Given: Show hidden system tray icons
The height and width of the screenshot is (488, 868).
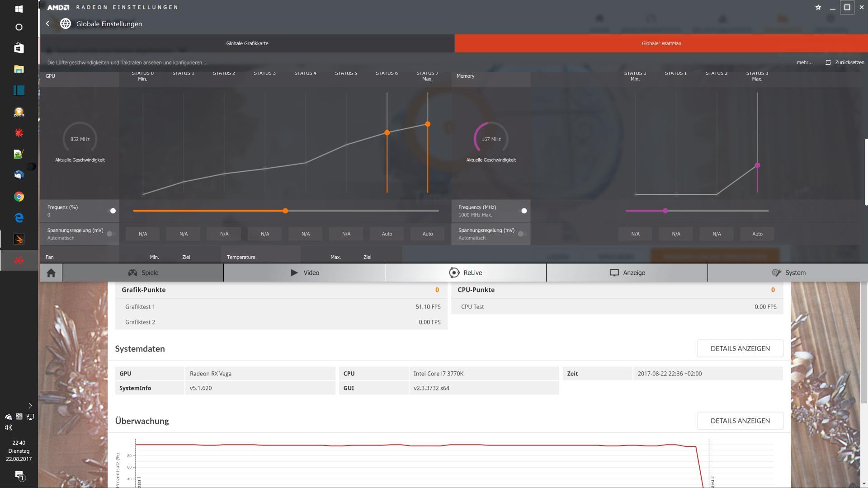Looking at the screenshot, I should [x=30, y=406].
